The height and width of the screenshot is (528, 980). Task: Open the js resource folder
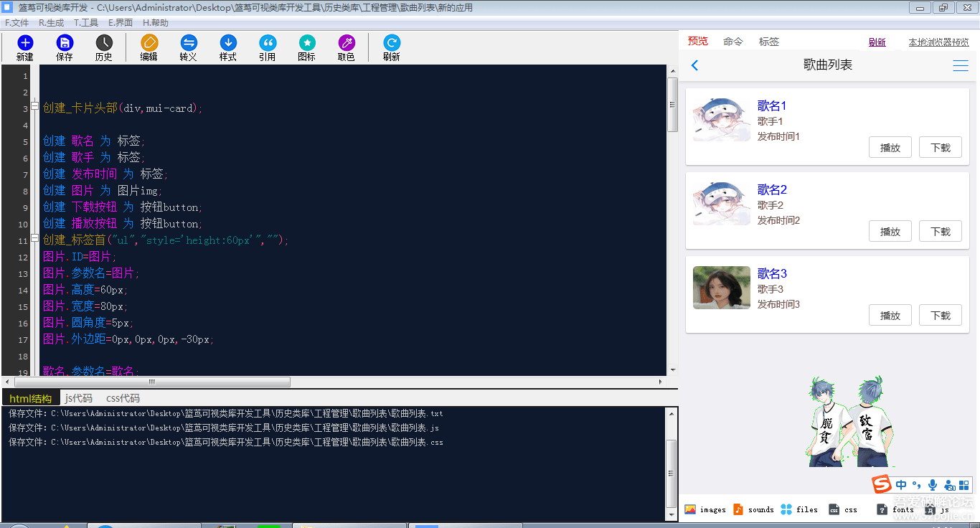[937, 509]
